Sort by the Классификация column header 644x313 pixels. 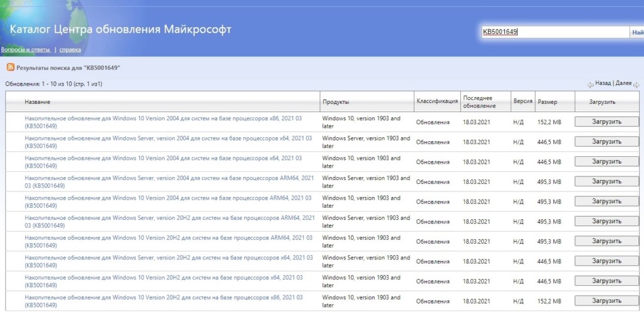[x=437, y=101]
